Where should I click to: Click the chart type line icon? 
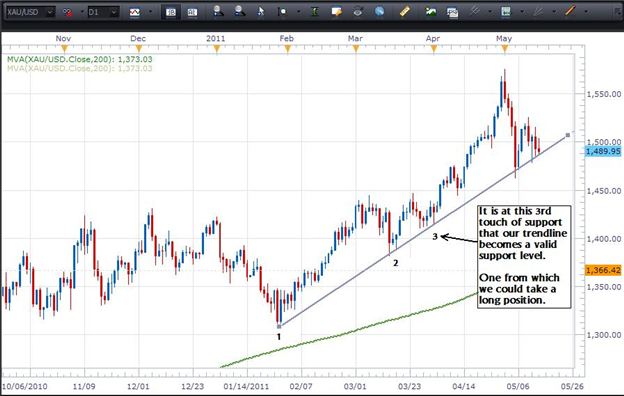pos(135,12)
